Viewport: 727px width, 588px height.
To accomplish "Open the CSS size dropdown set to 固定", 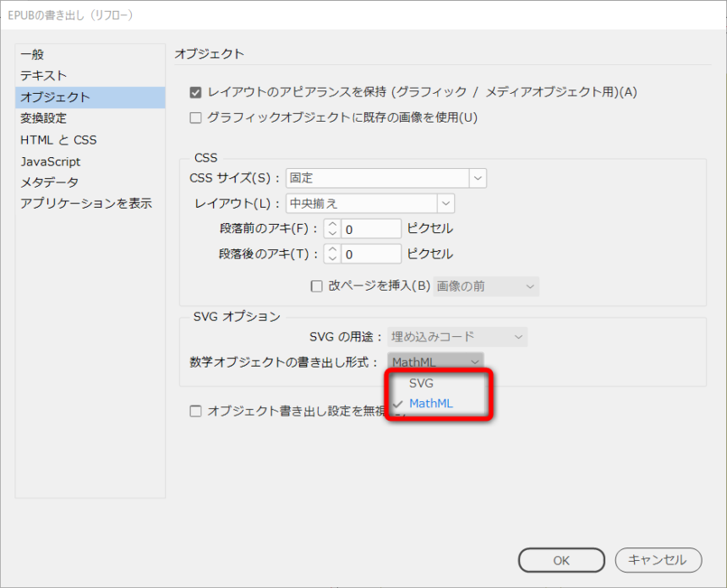I will pyautogui.click(x=386, y=178).
